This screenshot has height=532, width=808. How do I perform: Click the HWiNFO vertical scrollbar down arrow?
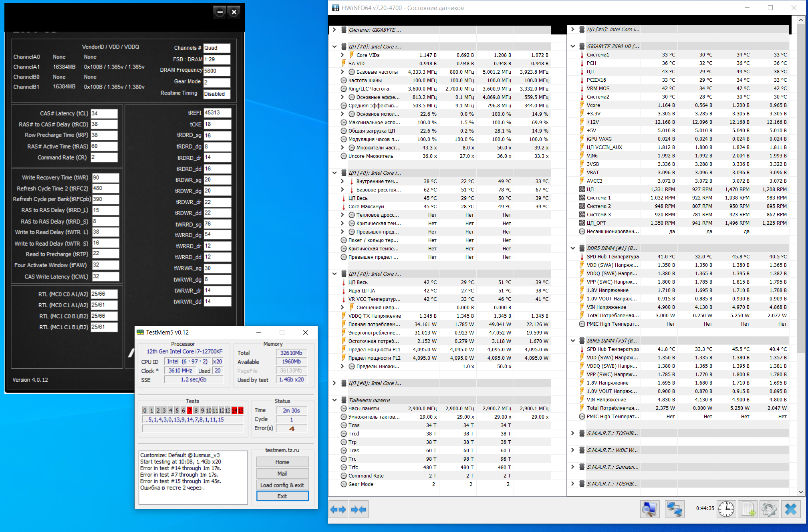coord(801,492)
